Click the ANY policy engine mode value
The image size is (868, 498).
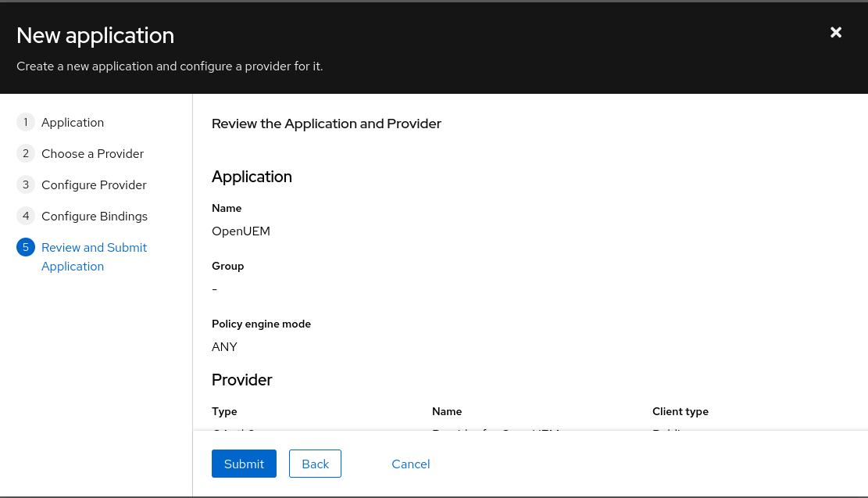click(x=224, y=347)
